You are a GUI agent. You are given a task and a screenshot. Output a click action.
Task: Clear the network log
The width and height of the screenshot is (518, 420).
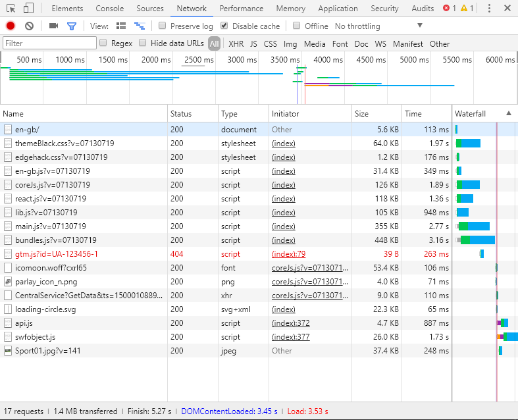[x=29, y=26]
